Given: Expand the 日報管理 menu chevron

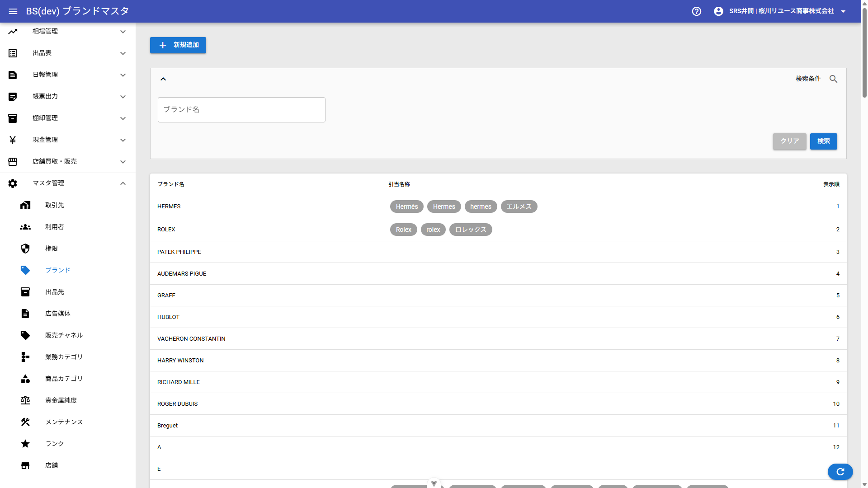Looking at the screenshot, I should 123,75.
